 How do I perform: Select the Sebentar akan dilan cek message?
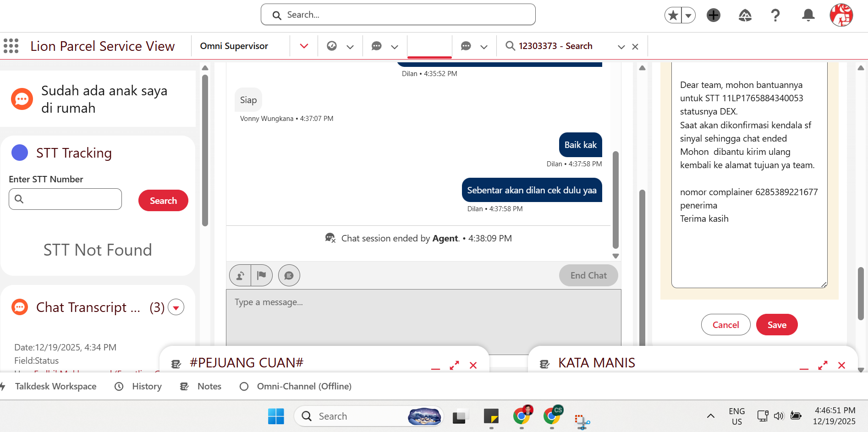[532, 190]
